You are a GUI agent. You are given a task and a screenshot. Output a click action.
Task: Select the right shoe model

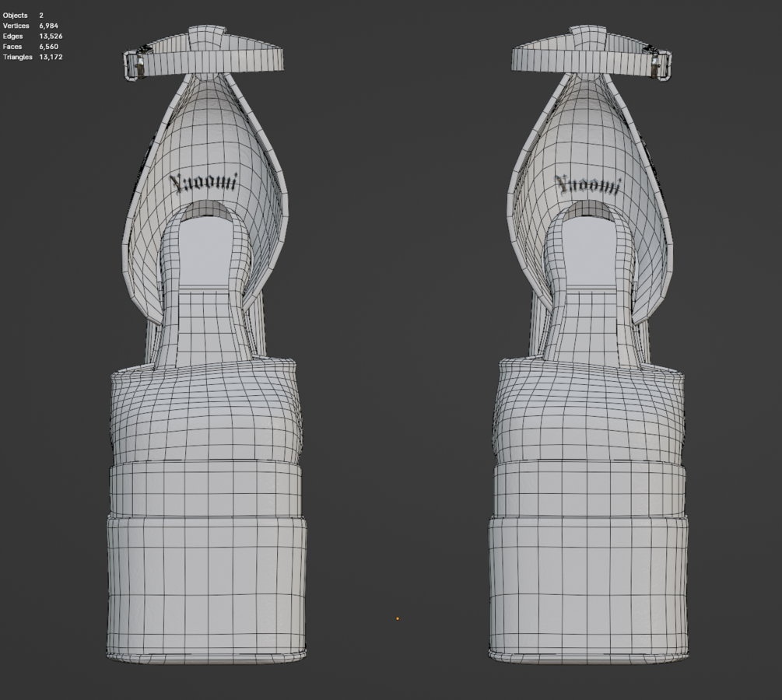tap(589, 344)
